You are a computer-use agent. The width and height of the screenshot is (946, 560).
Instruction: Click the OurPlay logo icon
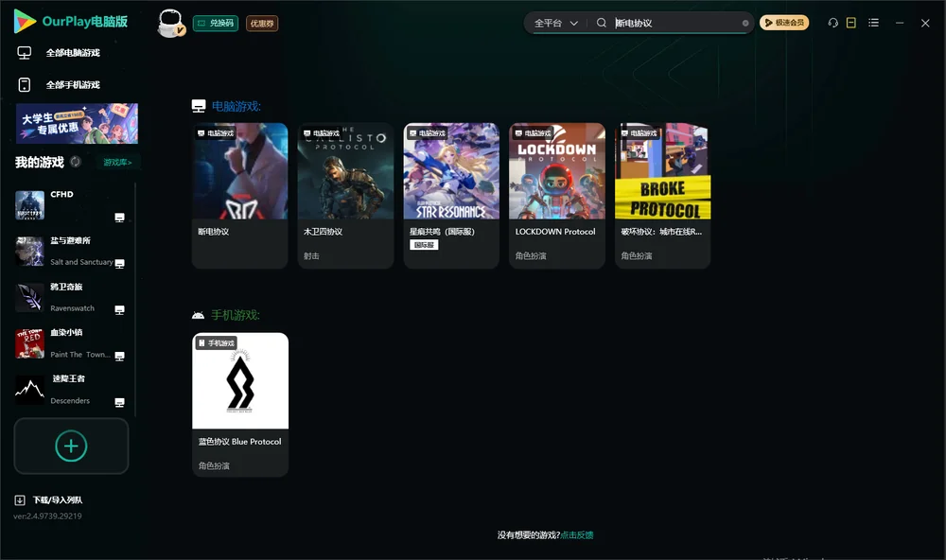[25, 21]
